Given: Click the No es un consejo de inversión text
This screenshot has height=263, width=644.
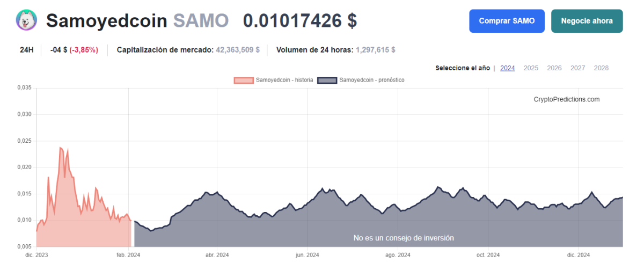Looking at the screenshot, I should coord(404,238).
